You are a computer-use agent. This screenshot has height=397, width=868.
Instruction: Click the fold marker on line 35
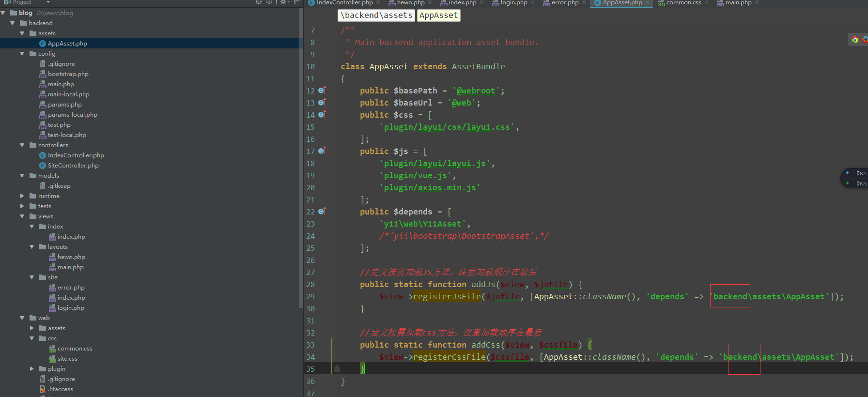coord(337,369)
